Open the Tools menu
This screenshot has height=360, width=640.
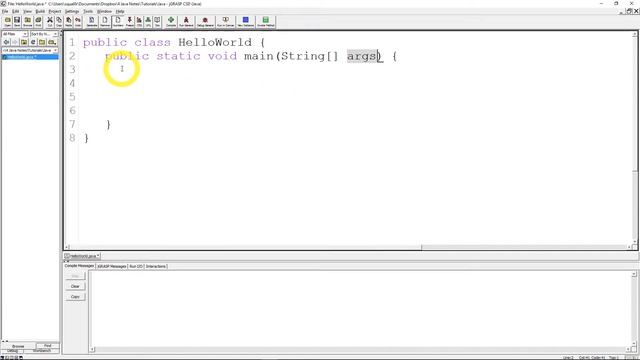[x=88, y=11]
